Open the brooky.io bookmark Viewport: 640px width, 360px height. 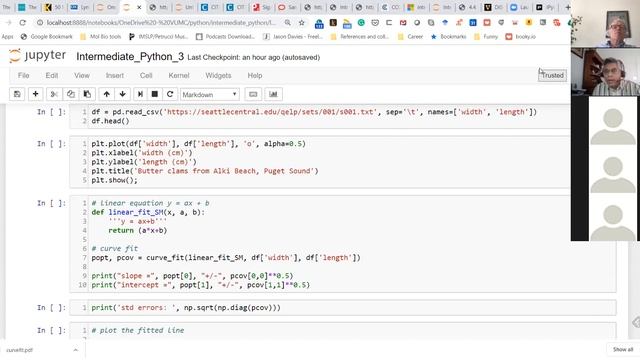520,37
